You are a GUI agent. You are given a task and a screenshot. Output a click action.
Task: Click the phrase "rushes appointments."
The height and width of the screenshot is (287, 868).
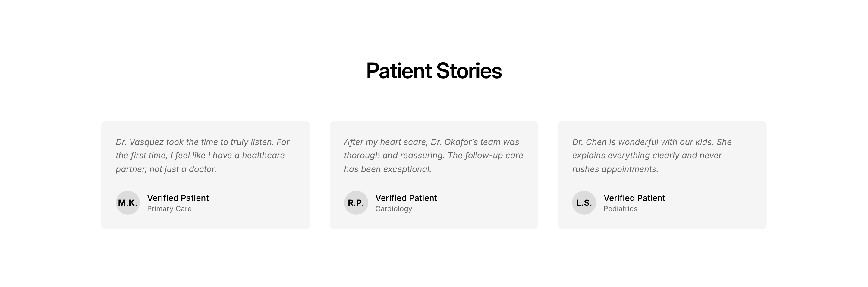615,169
